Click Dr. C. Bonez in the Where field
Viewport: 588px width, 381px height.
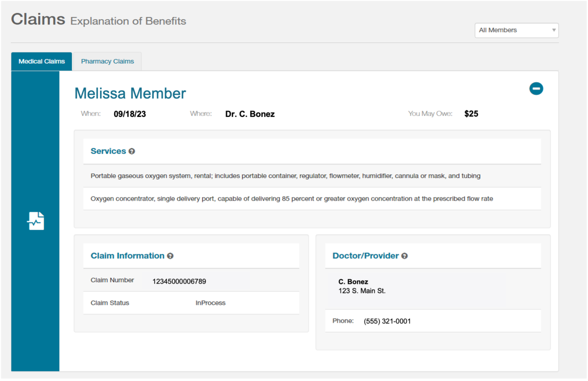(x=250, y=114)
